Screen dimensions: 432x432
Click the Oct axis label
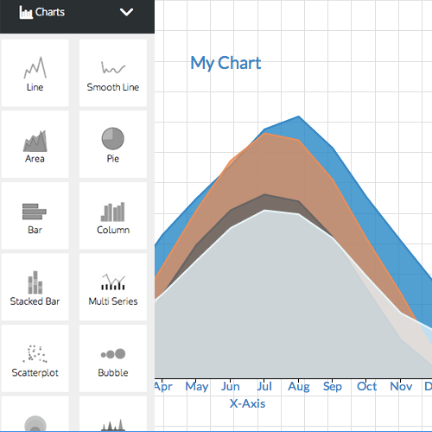[x=367, y=386]
